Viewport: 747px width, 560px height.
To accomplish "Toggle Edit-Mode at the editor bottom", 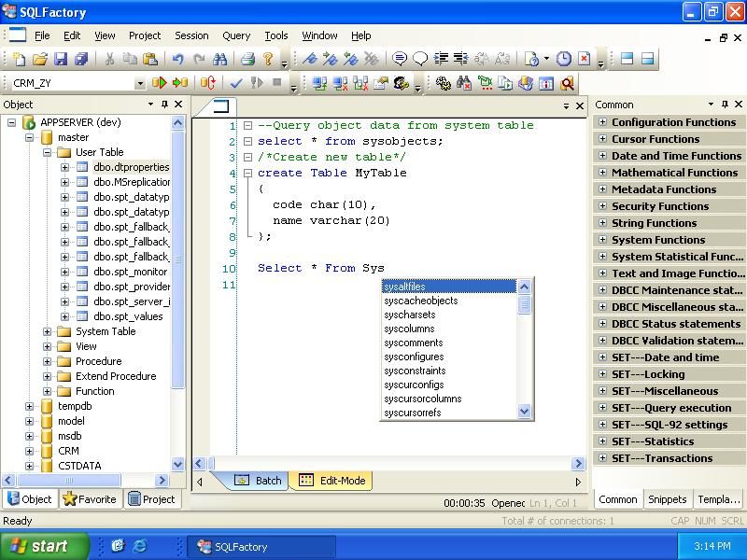I will (x=332, y=481).
